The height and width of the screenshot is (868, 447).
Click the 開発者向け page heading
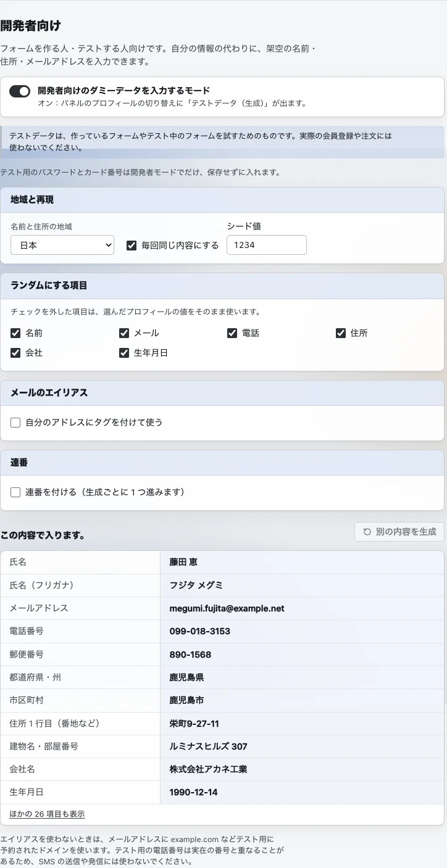(x=31, y=25)
